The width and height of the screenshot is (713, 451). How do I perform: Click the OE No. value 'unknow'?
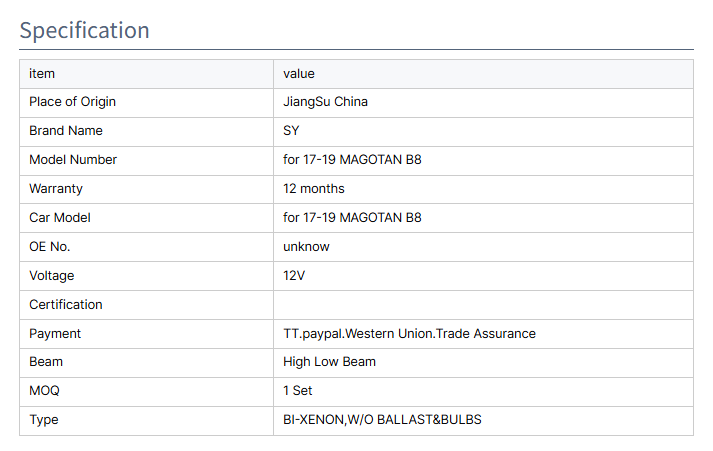coord(306,247)
